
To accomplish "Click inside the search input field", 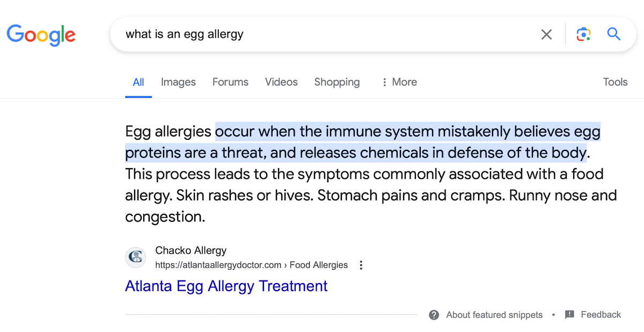I will point(322,34).
